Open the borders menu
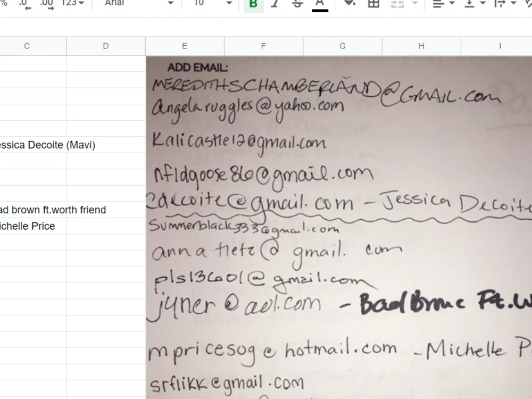 373,4
